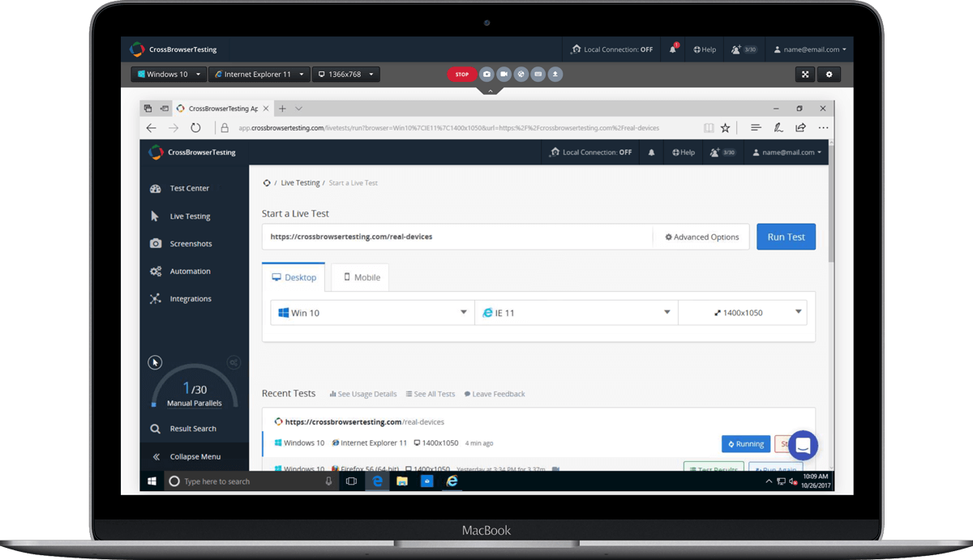Viewport: 973px width, 560px height.
Task: Click the camera snapshot icon beside STOP
Action: (x=486, y=75)
